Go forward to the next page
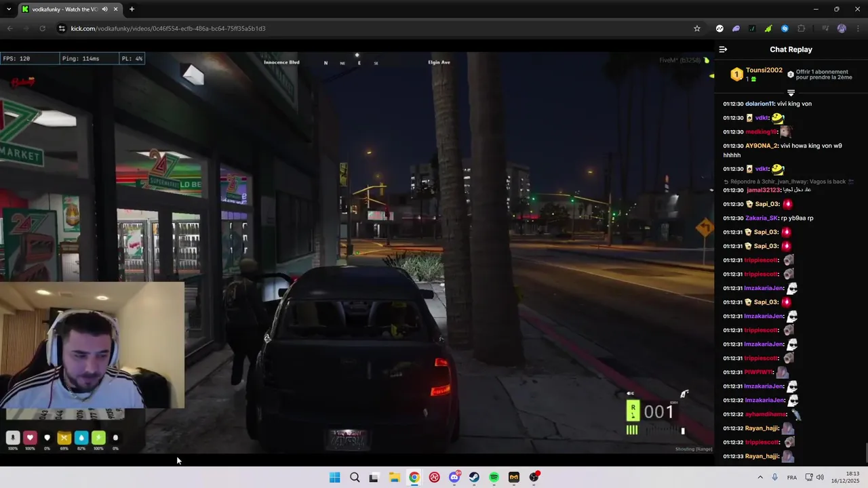The image size is (868, 488). 26,28
